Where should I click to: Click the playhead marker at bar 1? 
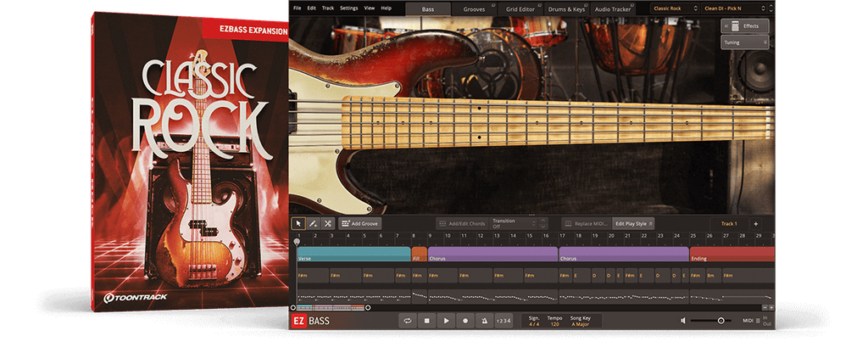pos(298,242)
